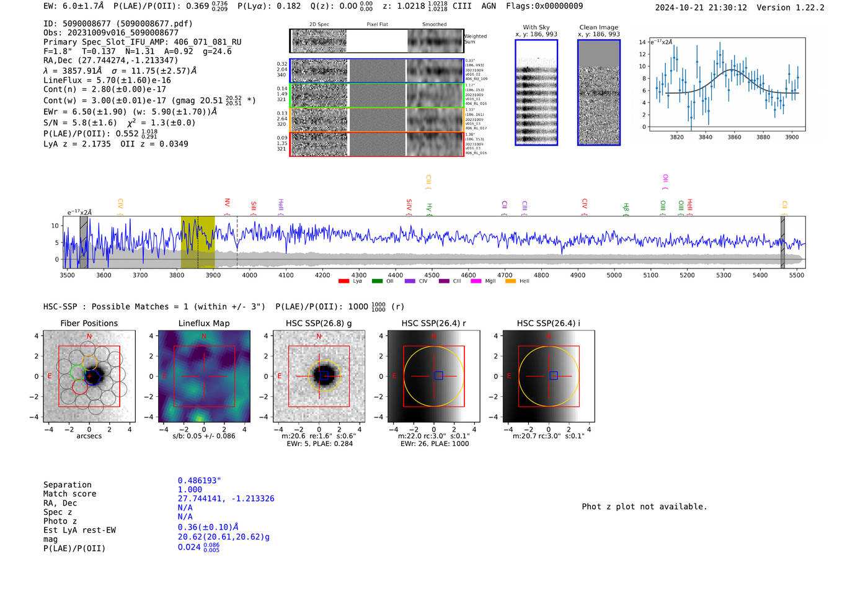Click the Est LyA rest-EW value 0.36(±0.10)Å
Viewport: 868px width, 591px height.
tap(208, 527)
